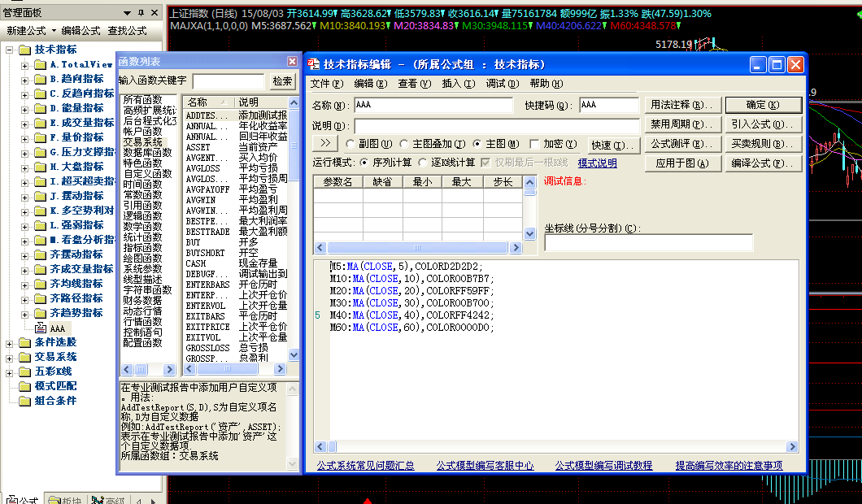This screenshot has width=862, height=504.
Task: Click the 编译公式 button
Action: (x=764, y=163)
